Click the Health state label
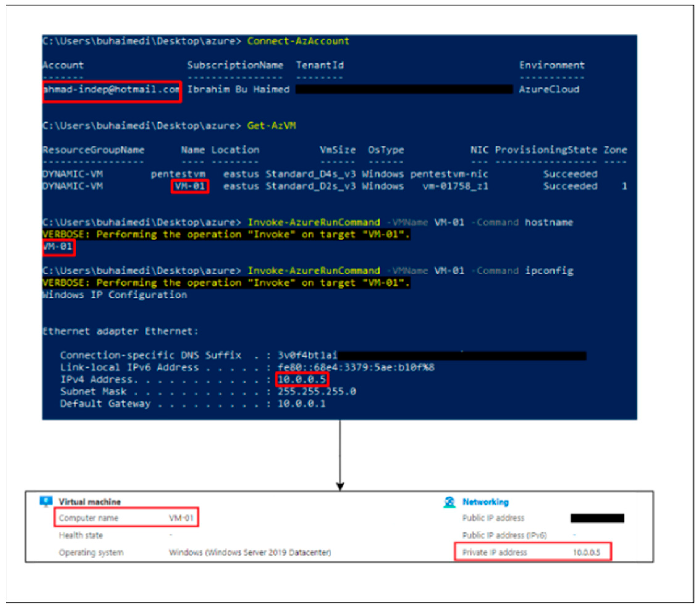The height and width of the screenshot is (609, 700). pos(81,535)
